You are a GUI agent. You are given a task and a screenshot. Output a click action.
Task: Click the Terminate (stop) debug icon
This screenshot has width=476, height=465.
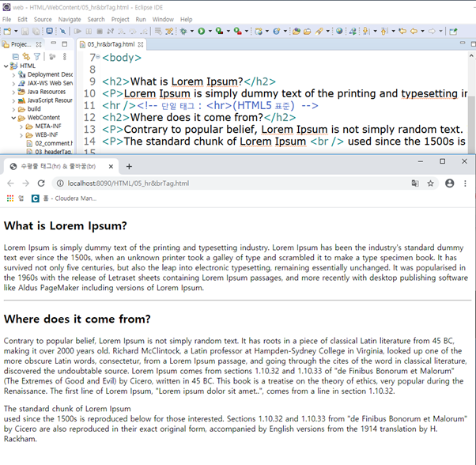coord(100,32)
